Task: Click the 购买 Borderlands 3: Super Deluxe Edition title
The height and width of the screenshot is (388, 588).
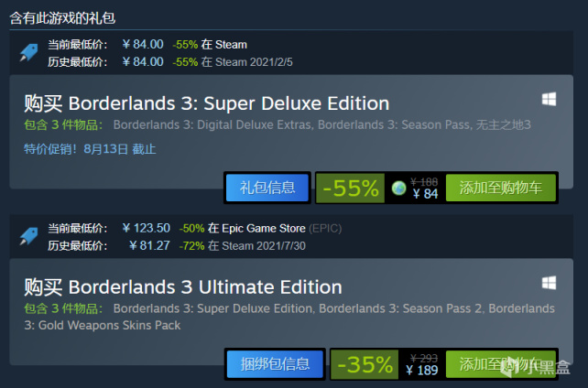Action: pos(206,102)
